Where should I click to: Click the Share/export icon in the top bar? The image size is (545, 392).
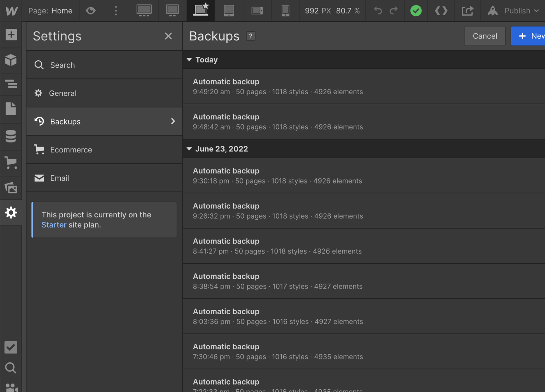[467, 10]
